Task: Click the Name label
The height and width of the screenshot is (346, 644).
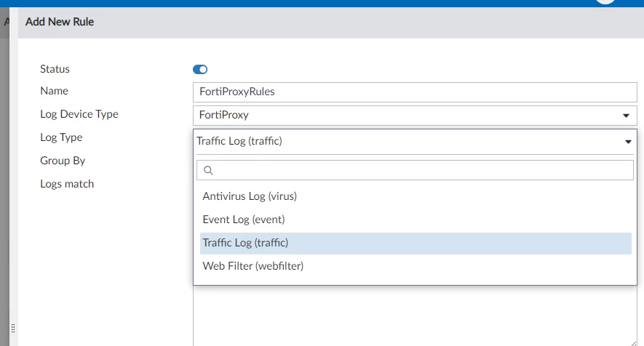Action: pos(55,91)
